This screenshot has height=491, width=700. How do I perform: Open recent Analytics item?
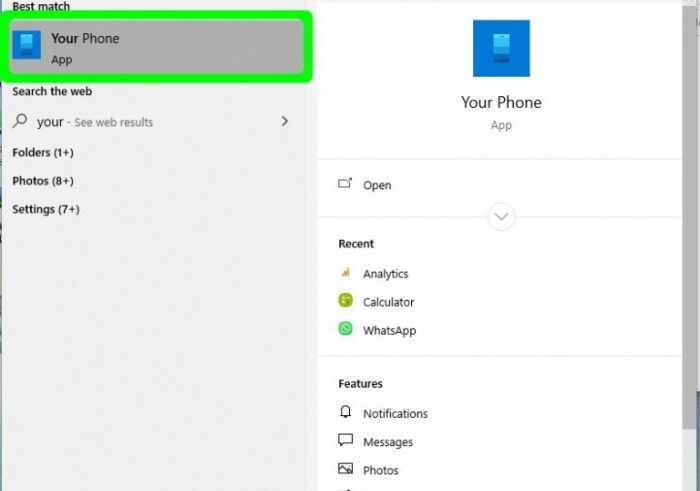(x=385, y=274)
